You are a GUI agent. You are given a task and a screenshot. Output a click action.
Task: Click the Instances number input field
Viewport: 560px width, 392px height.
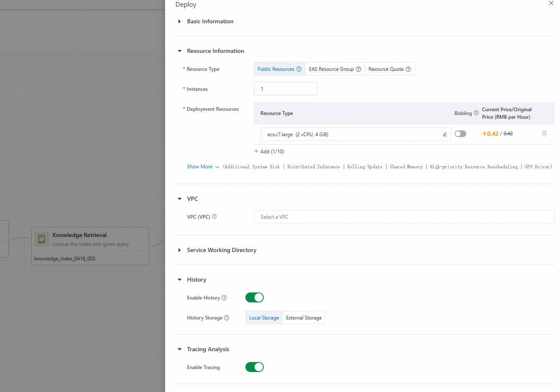tap(285, 89)
